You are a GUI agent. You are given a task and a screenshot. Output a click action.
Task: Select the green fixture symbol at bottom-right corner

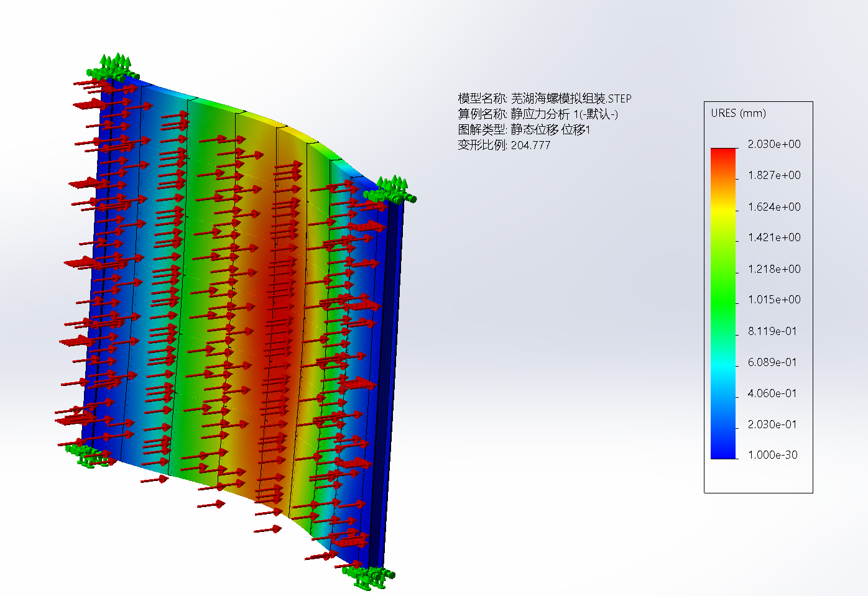tap(367, 576)
